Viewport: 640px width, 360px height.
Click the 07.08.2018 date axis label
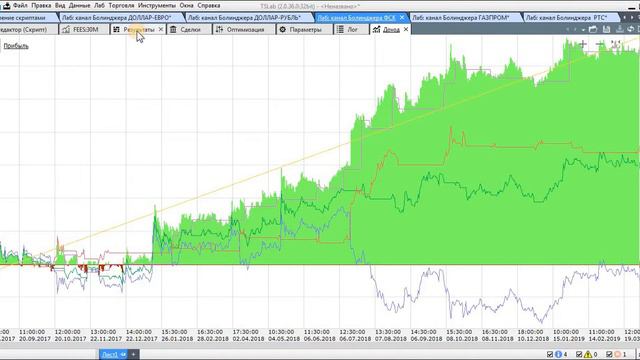(x=391, y=339)
